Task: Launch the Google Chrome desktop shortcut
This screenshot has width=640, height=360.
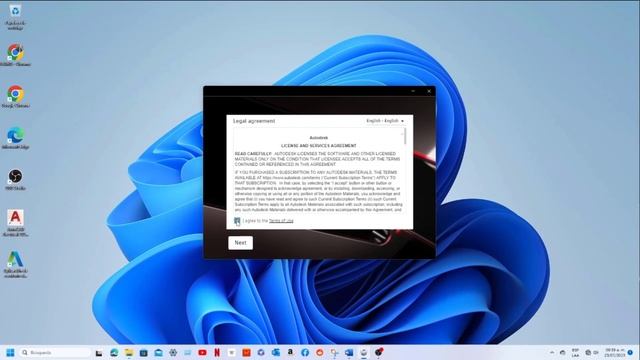Action: point(15,97)
